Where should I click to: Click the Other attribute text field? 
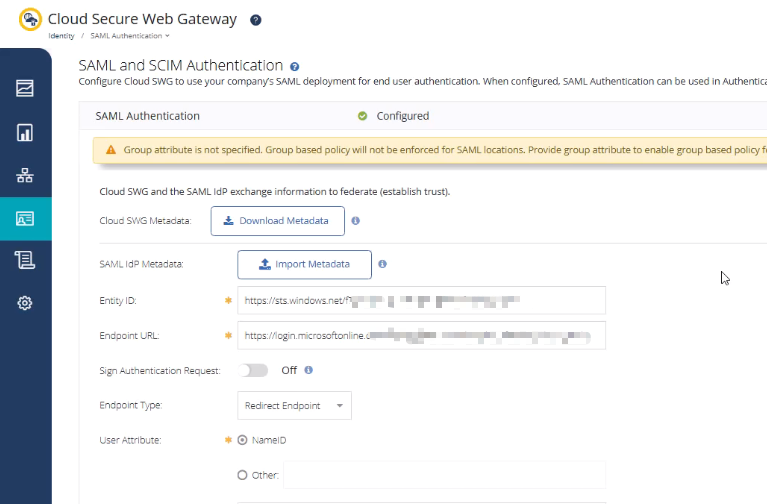pos(444,475)
